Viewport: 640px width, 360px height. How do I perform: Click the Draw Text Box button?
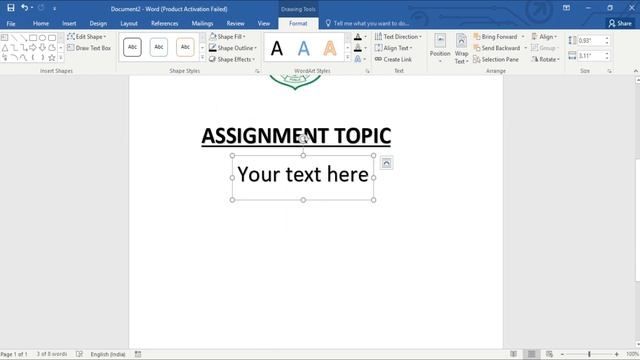(x=89, y=48)
